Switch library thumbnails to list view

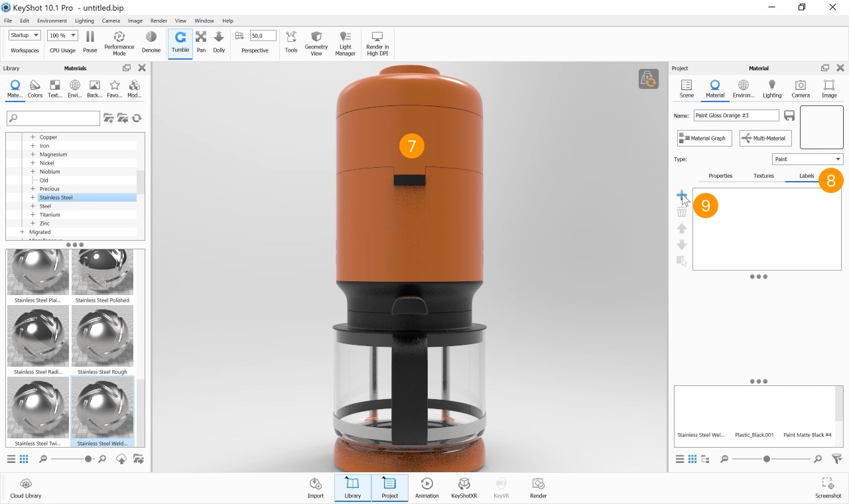(x=11, y=458)
